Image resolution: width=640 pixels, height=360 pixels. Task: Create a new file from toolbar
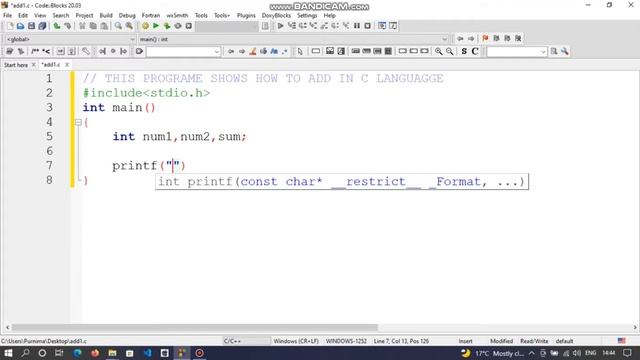click(x=10, y=26)
